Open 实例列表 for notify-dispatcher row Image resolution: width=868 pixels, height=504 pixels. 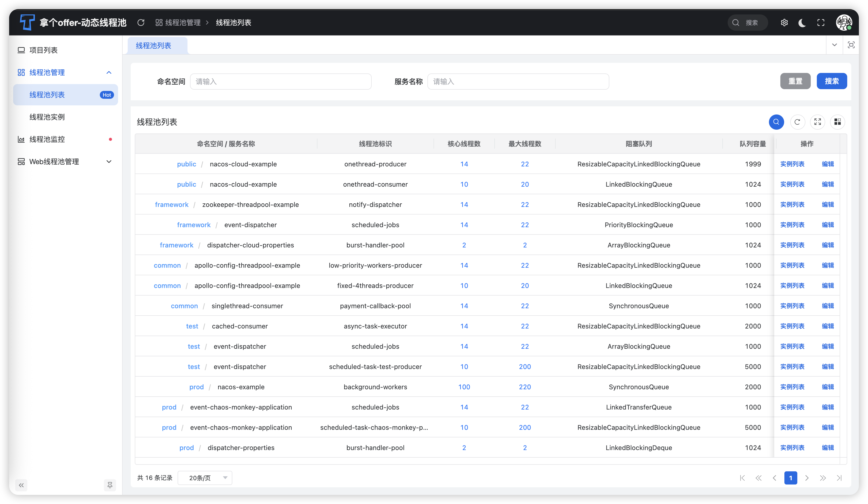792,204
